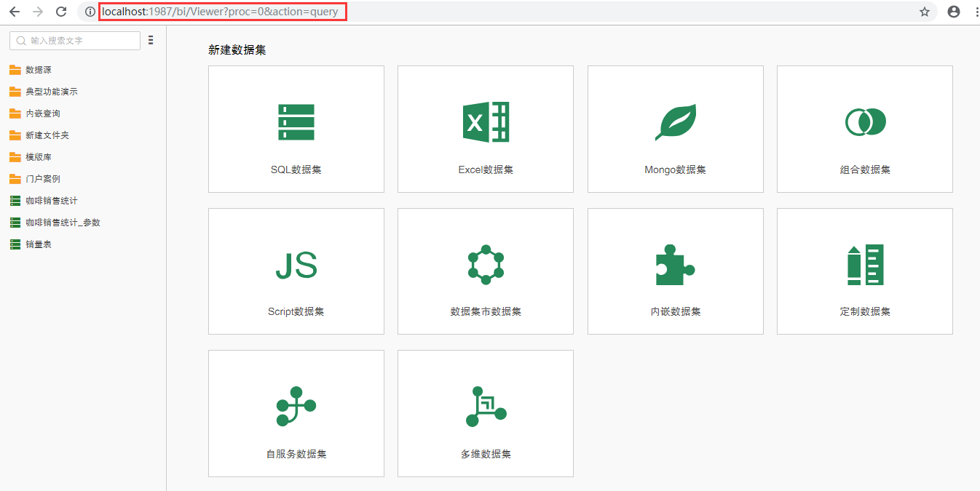Select the 多维数据集 icon
Image resolution: width=980 pixels, height=491 pixels.
(x=486, y=407)
